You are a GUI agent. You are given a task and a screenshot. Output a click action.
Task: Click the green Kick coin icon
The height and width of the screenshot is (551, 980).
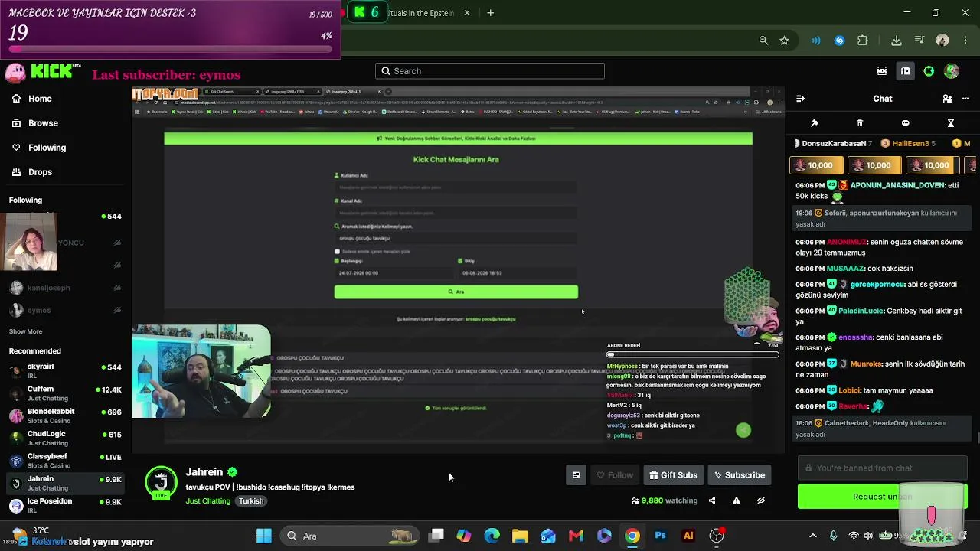click(x=929, y=71)
